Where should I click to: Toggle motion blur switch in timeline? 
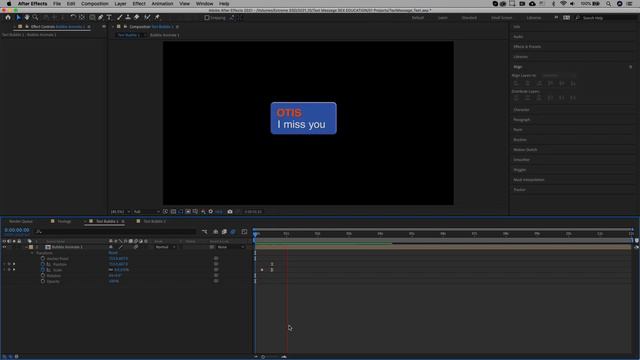233,232
